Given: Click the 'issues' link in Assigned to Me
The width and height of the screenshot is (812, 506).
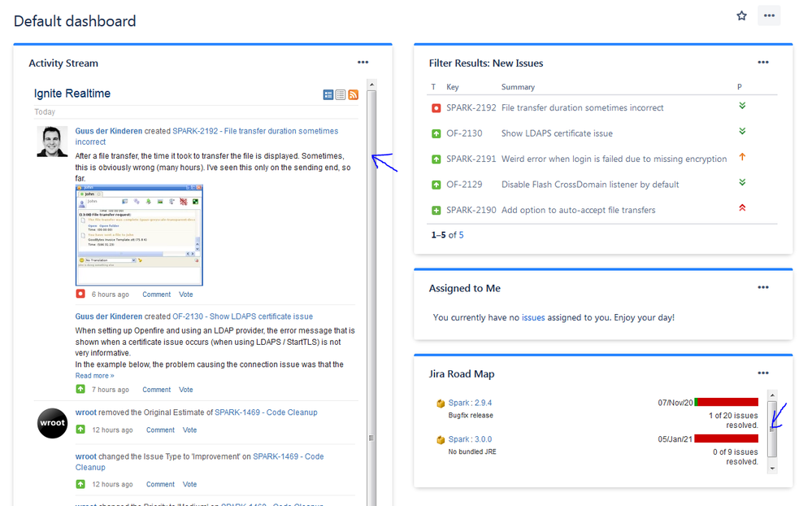Looking at the screenshot, I should (x=533, y=317).
